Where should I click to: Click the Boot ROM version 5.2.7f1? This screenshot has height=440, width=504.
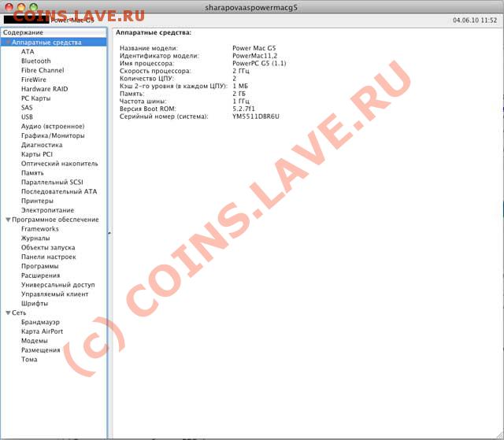tap(243, 109)
